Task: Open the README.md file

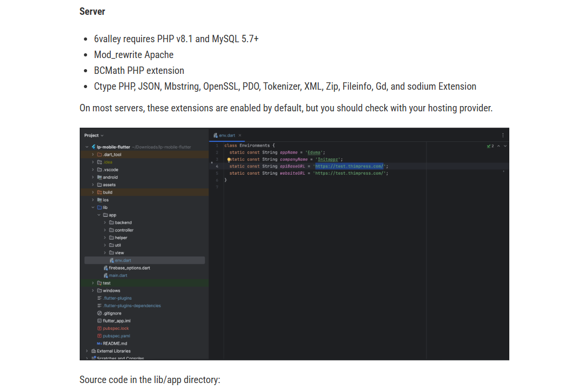Action: (112, 343)
